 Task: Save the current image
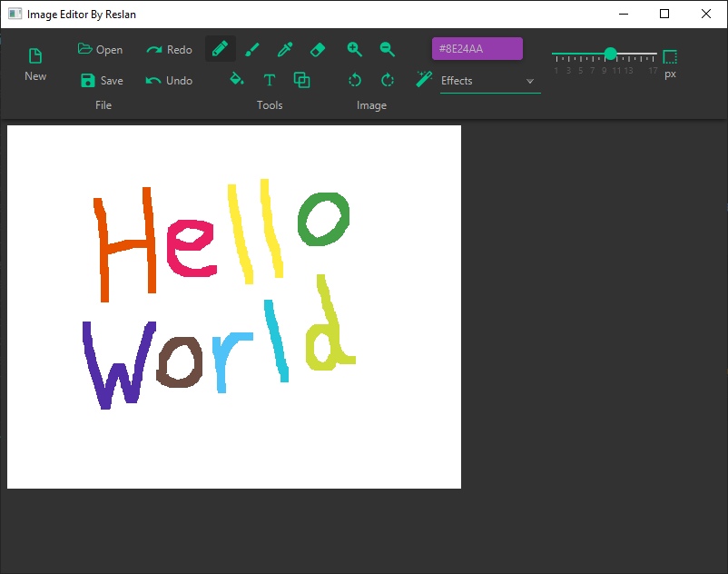[x=101, y=79]
